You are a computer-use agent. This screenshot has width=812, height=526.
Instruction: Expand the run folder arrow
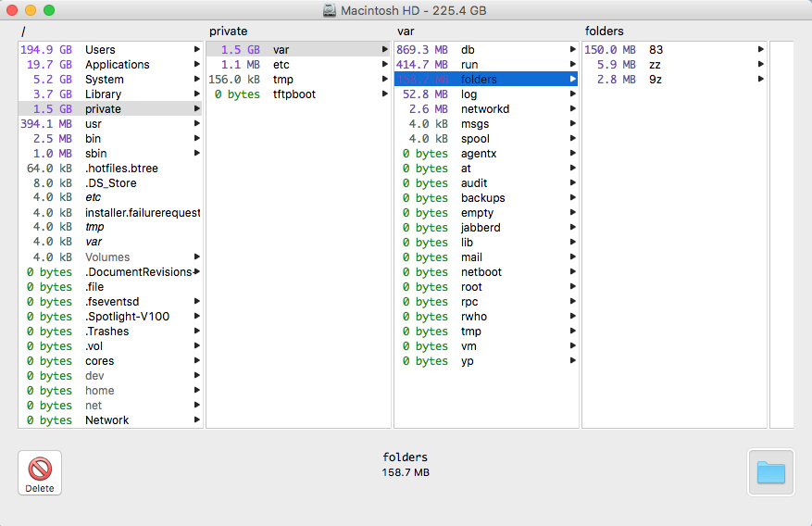click(573, 64)
